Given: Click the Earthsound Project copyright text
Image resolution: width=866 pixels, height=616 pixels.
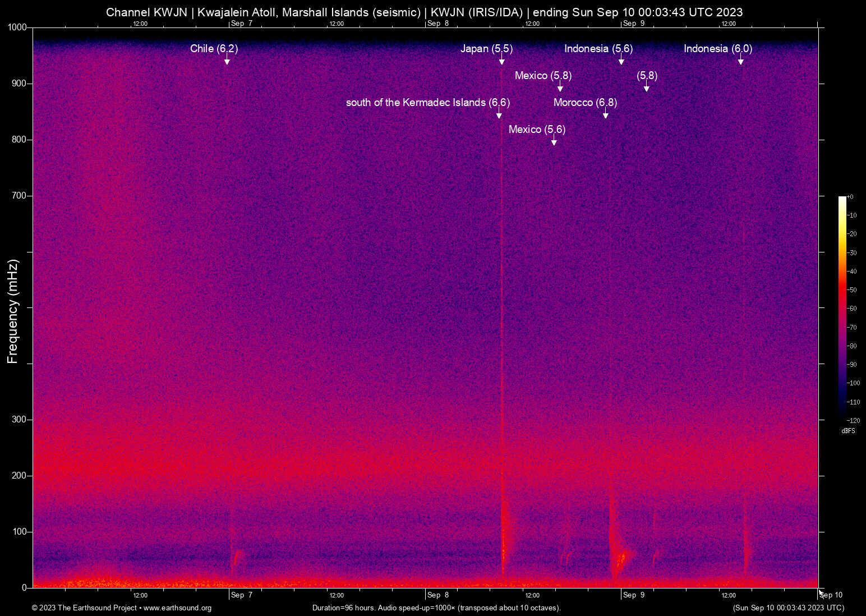Looking at the screenshot, I should click(x=122, y=608).
